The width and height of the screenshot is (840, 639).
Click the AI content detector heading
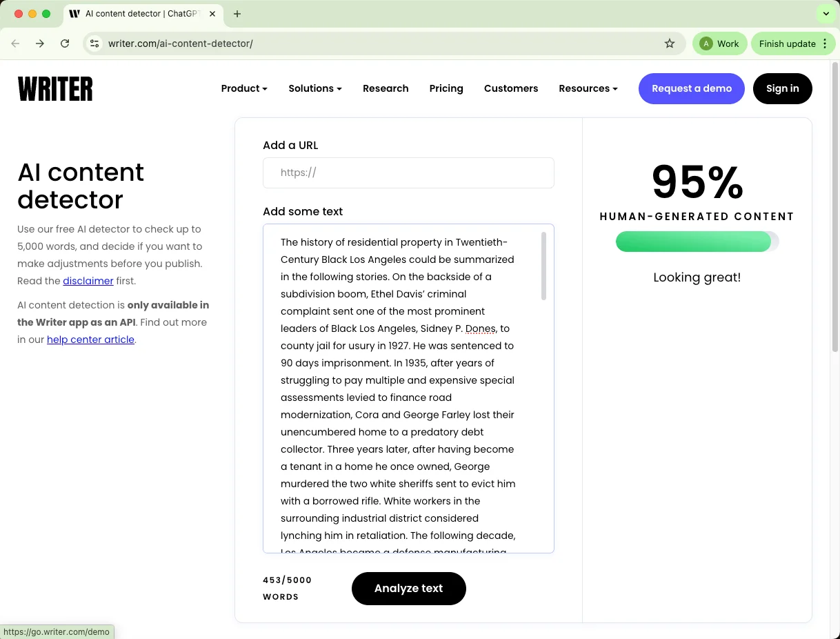(x=81, y=186)
